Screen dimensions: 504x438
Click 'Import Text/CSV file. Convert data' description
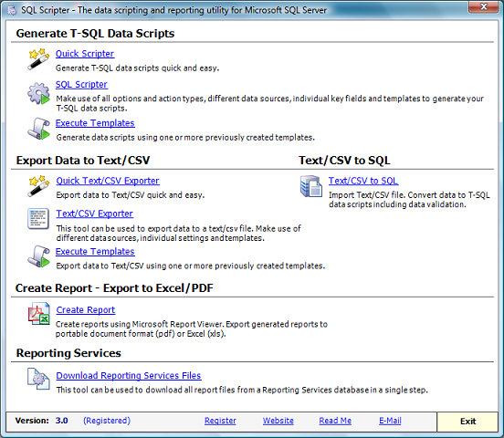(x=409, y=200)
